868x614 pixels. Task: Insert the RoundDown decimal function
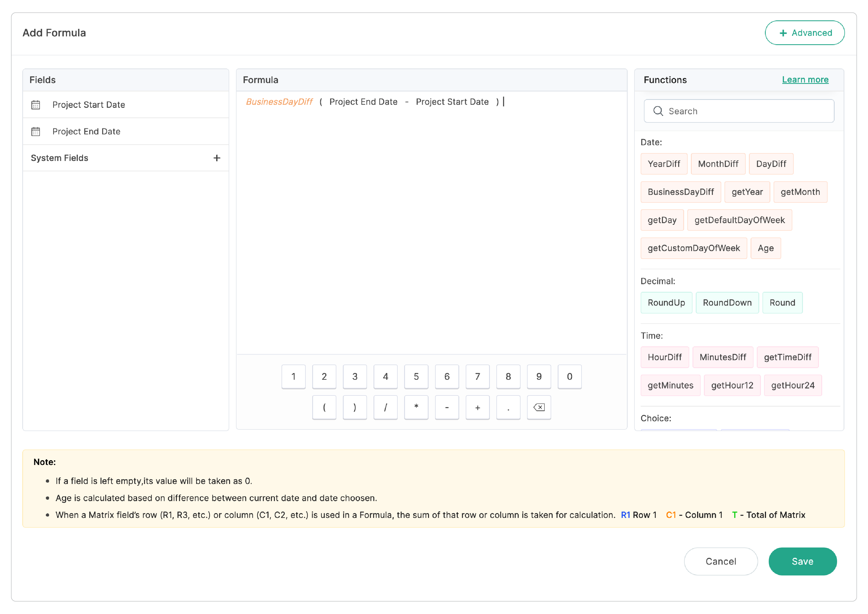click(x=727, y=303)
